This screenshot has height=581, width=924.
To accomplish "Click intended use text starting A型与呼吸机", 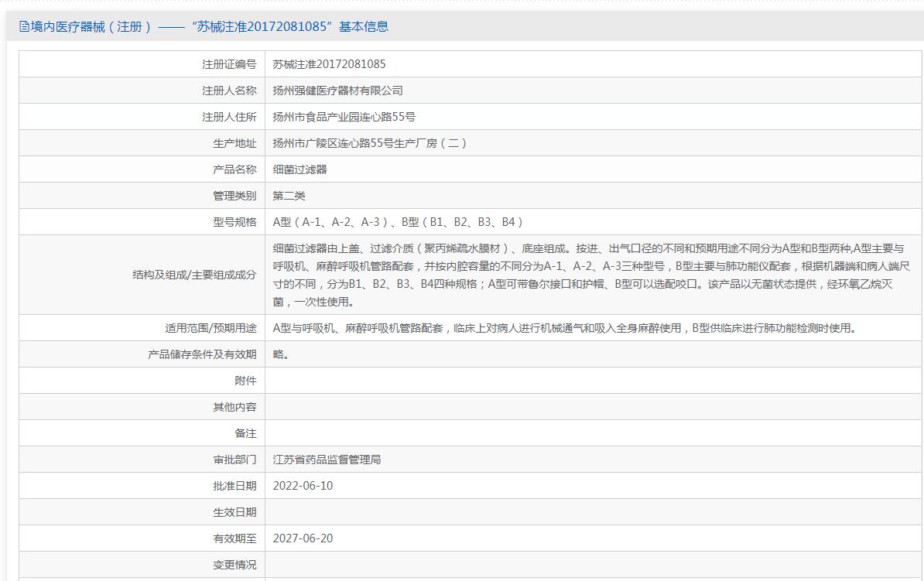I will 564,328.
